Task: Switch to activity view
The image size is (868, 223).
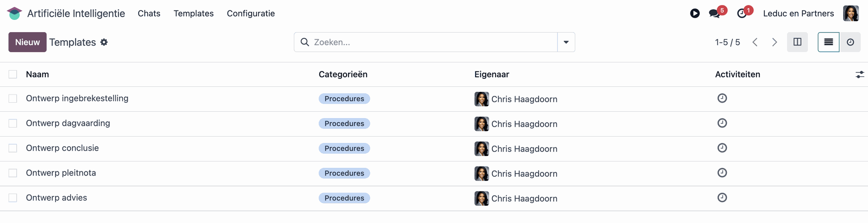Action: [x=850, y=42]
